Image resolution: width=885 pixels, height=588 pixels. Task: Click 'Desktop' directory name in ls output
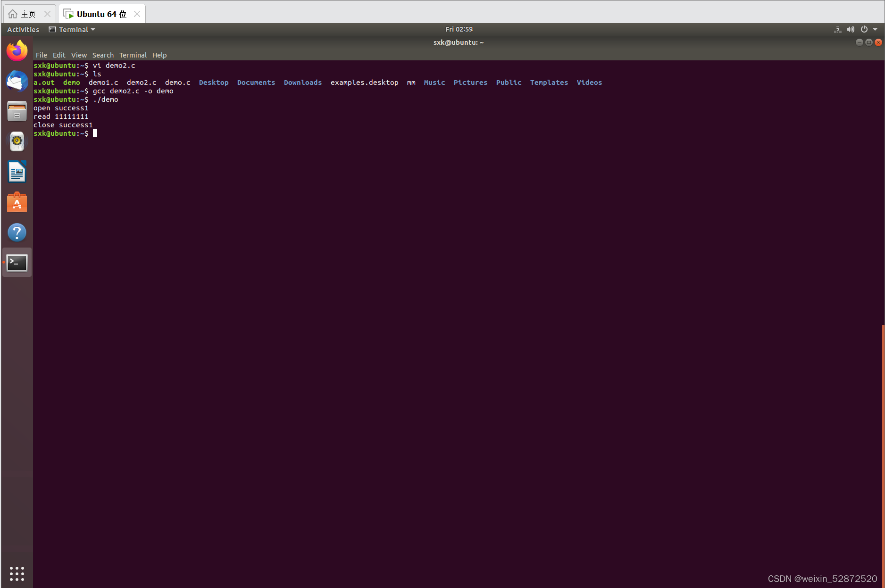(214, 83)
